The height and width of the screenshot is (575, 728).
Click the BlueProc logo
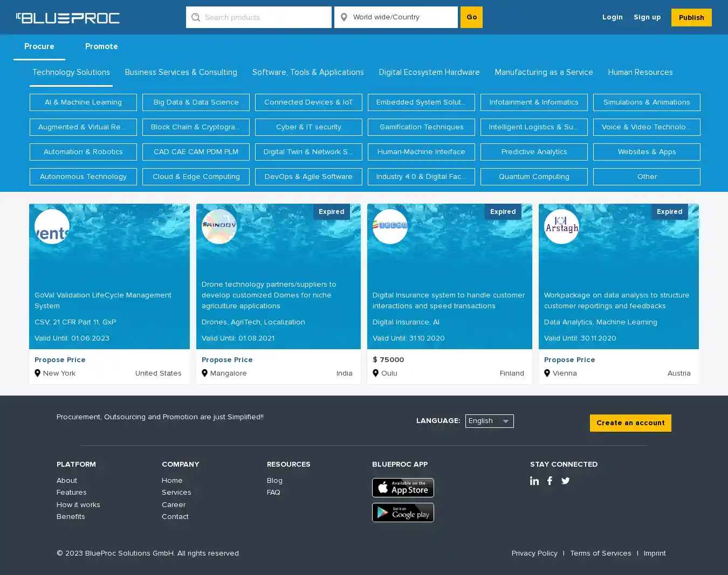pyautogui.click(x=68, y=18)
